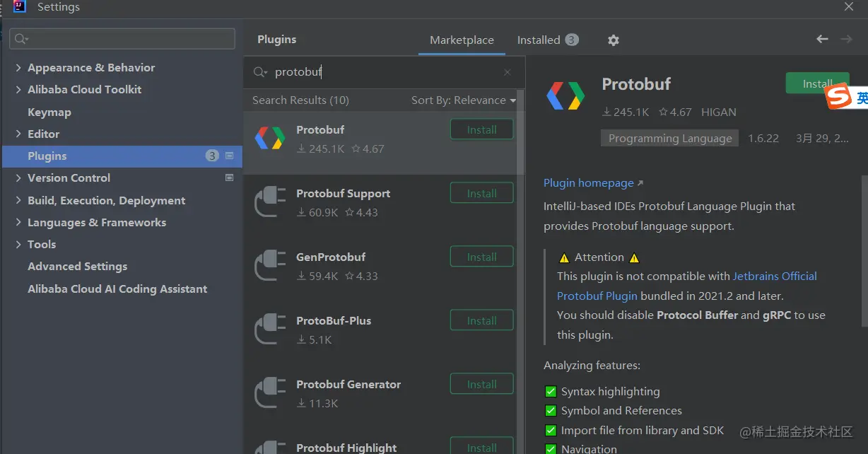
Task: Click the ProtoBuf-Plus plug icon
Action: 270,330
